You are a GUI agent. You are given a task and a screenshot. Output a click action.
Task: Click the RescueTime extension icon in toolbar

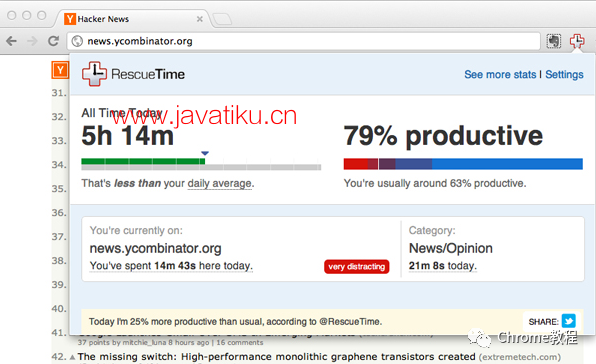pyautogui.click(x=577, y=41)
